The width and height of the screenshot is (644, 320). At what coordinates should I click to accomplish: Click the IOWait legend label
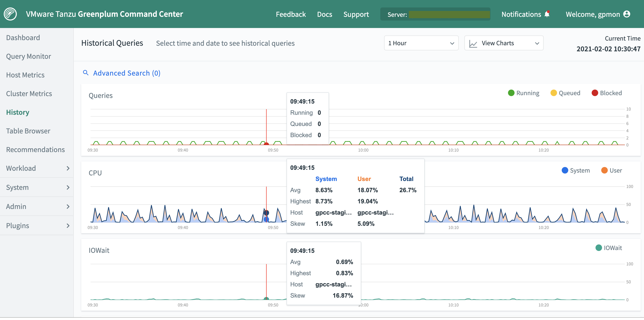click(612, 248)
